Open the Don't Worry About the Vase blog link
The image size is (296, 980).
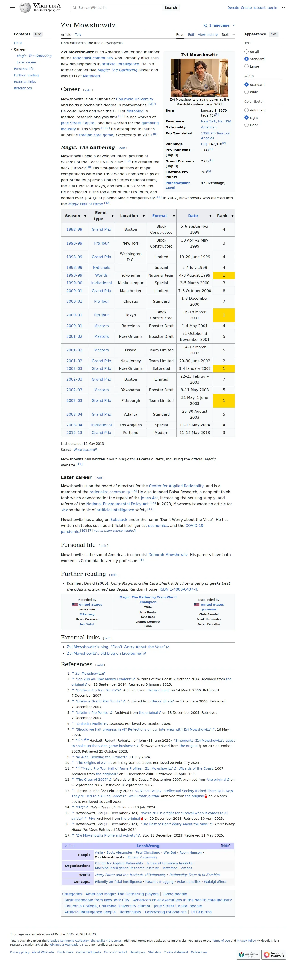[118, 647]
